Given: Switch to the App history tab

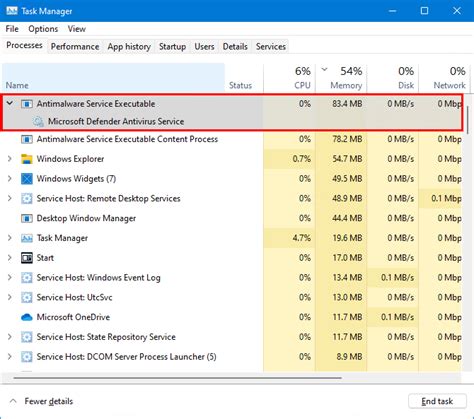Looking at the screenshot, I should [129, 47].
